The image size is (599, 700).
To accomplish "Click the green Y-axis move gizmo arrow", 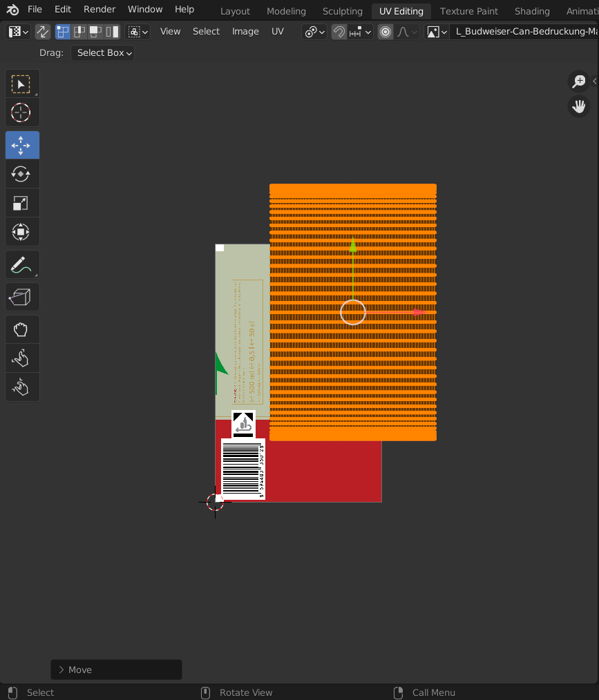I will coord(353,246).
